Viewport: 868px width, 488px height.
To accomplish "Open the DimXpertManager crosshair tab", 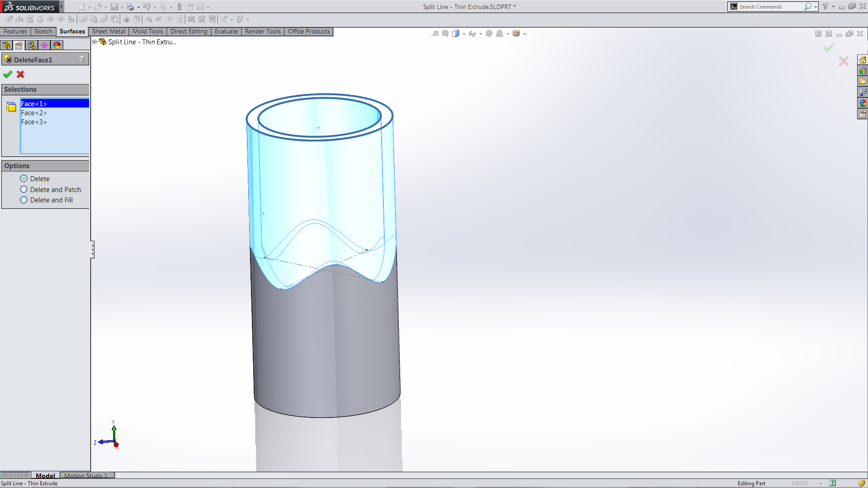I will coord(44,45).
